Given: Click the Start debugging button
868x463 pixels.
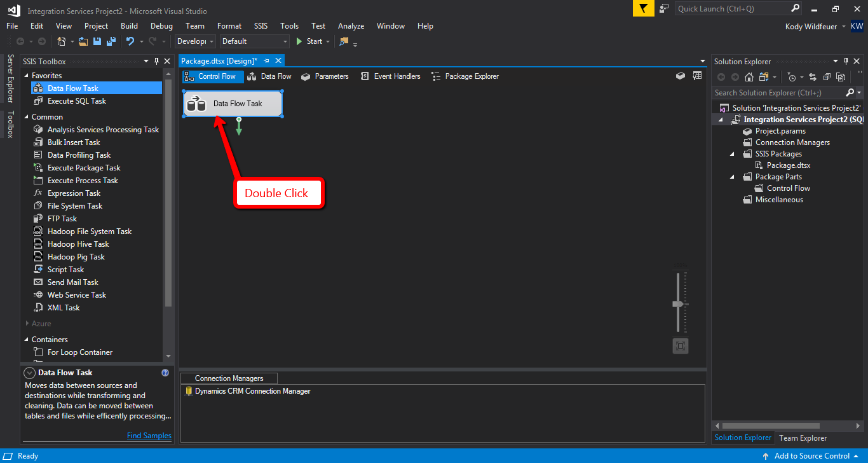Looking at the screenshot, I should point(309,41).
